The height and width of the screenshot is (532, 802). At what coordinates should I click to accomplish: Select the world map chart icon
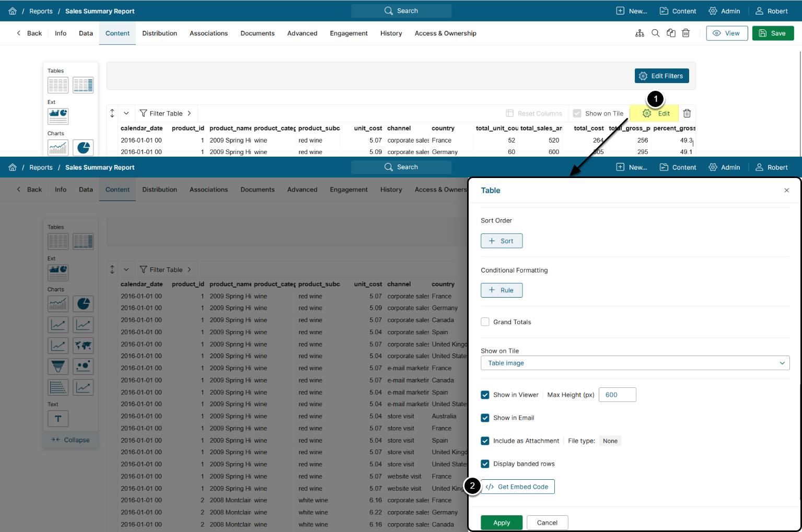[x=83, y=346]
